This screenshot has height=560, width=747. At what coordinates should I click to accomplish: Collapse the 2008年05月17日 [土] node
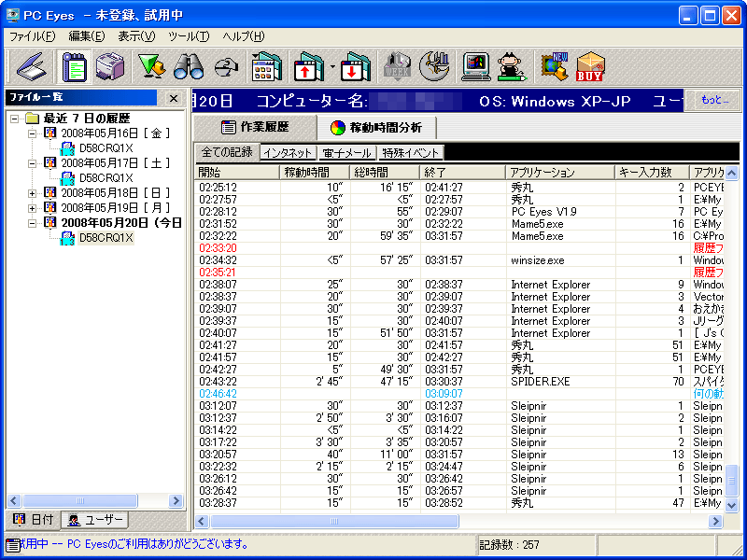click(x=33, y=163)
